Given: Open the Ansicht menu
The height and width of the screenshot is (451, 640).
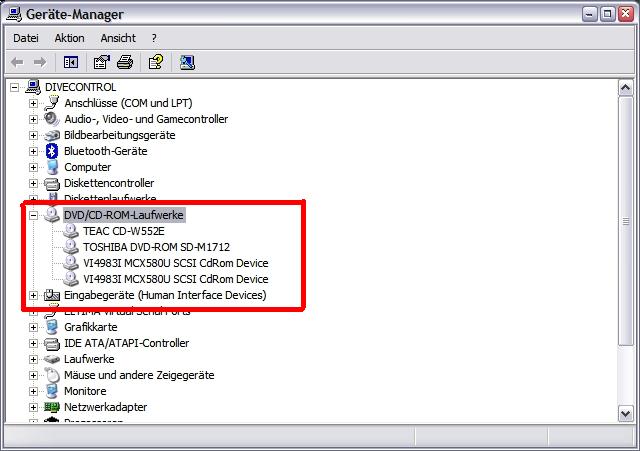Looking at the screenshot, I should tap(118, 38).
